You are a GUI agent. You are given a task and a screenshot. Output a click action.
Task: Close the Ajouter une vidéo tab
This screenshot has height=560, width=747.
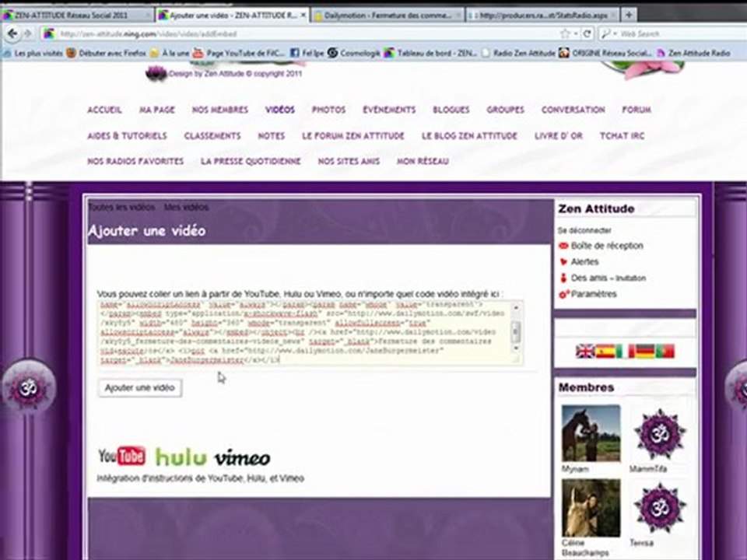click(303, 16)
